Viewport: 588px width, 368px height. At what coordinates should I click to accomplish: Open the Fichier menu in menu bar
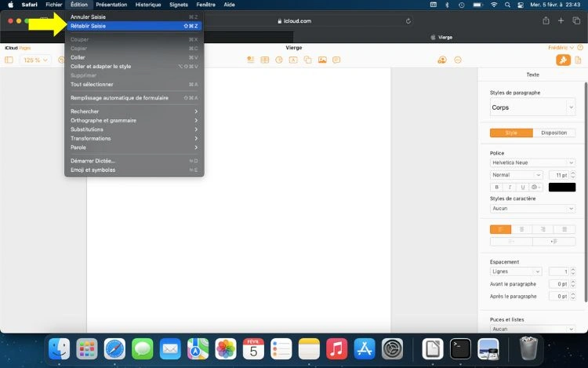(x=53, y=5)
